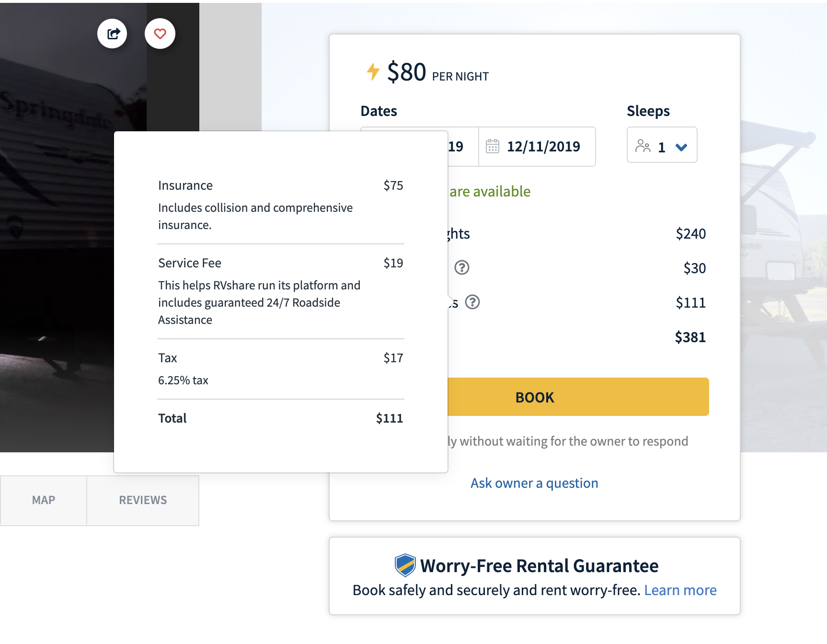Switch to the MAP tab
Image resolution: width=827 pixels, height=644 pixels.
[x=43, y=500]
